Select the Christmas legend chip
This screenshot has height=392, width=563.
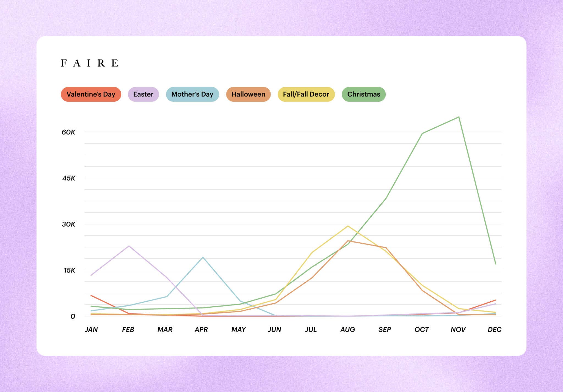point(363,94)
